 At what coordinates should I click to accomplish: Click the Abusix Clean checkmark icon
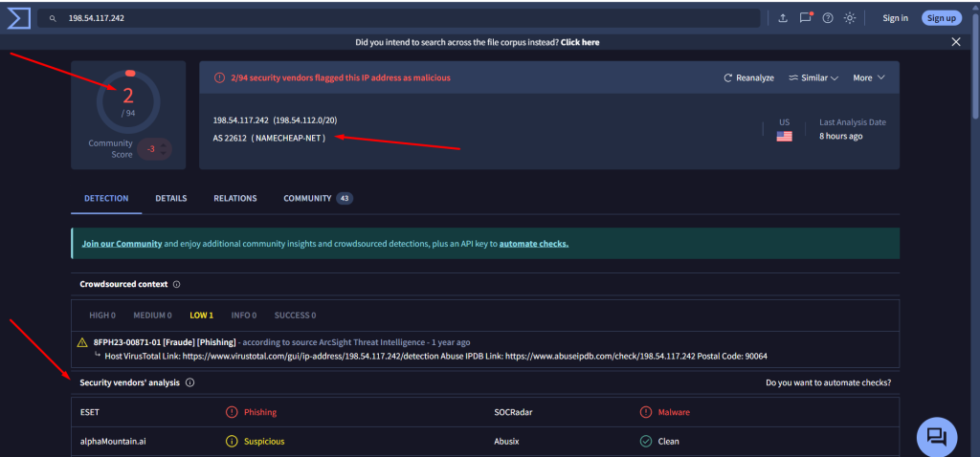(x=646, y=442)
